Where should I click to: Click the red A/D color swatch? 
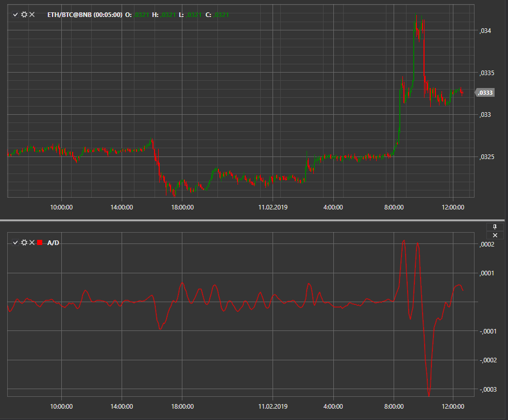click(x=40, y=242)
